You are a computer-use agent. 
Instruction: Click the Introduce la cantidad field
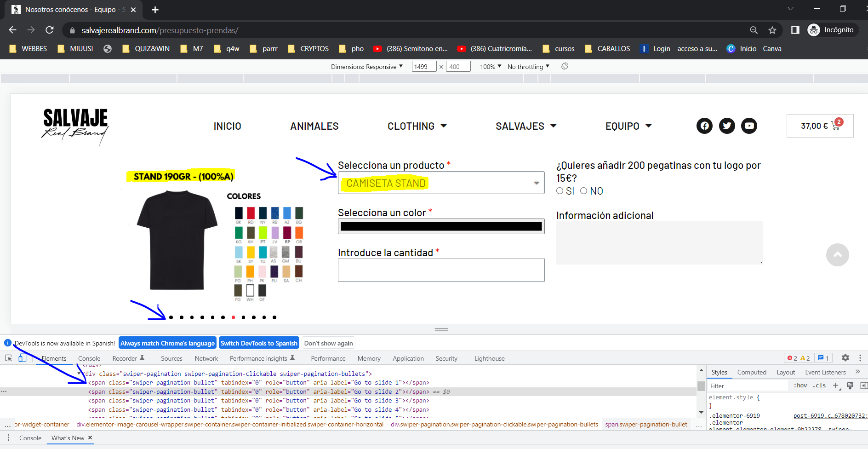pos(441,270)
